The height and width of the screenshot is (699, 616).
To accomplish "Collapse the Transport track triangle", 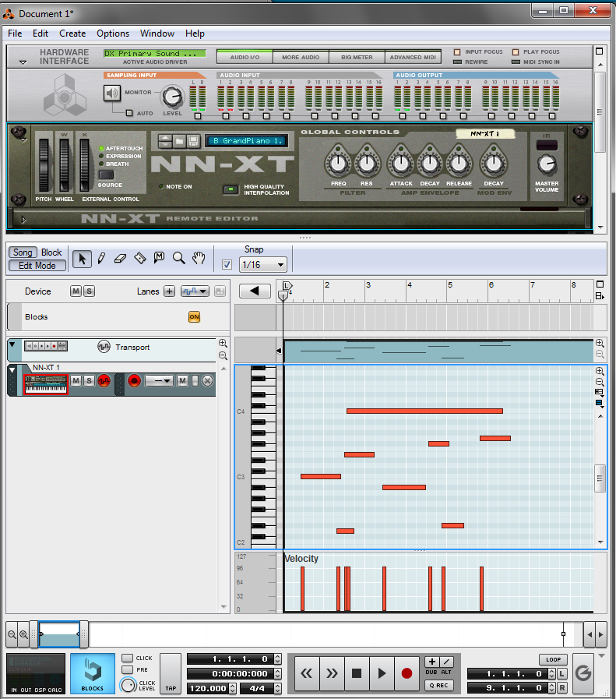I will tap(12, 344).
